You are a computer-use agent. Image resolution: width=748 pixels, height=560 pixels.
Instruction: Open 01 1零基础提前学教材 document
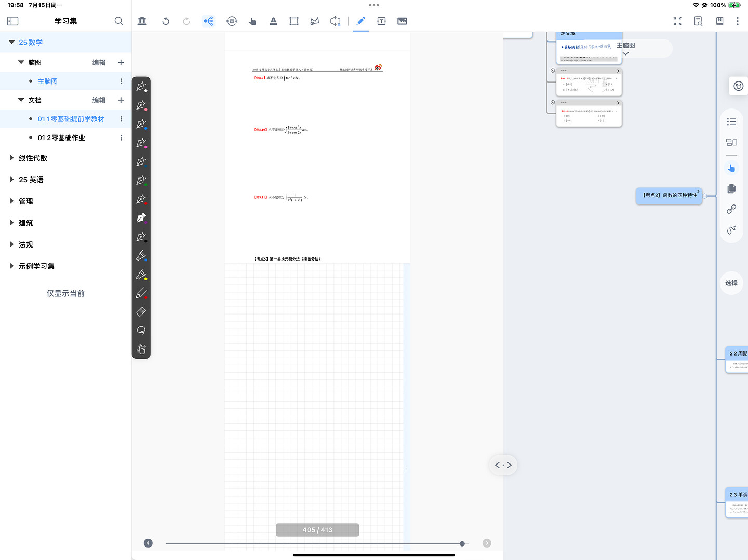pos(71,119)
